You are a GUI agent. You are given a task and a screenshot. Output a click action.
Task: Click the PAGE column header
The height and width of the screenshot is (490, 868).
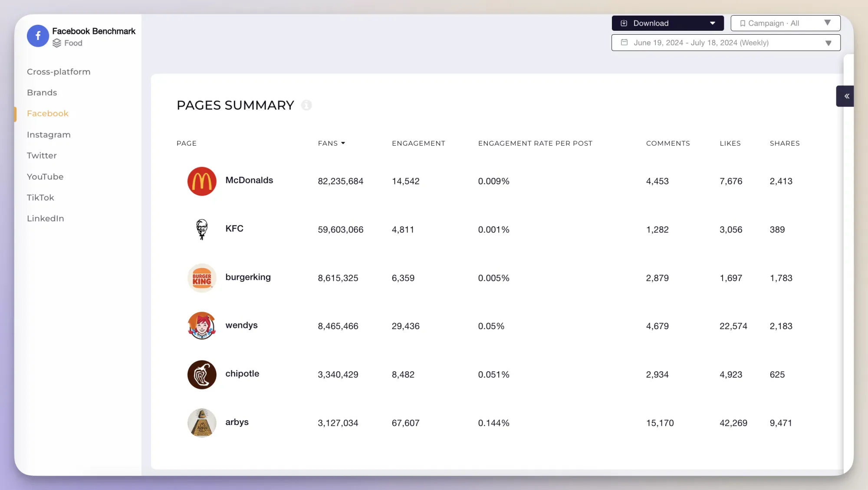[x=187, y=144]
